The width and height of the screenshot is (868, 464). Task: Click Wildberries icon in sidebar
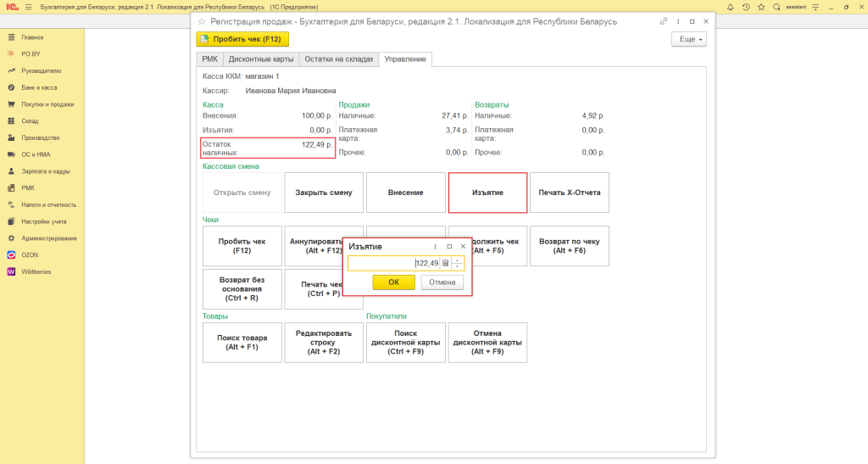coord(11,271)
